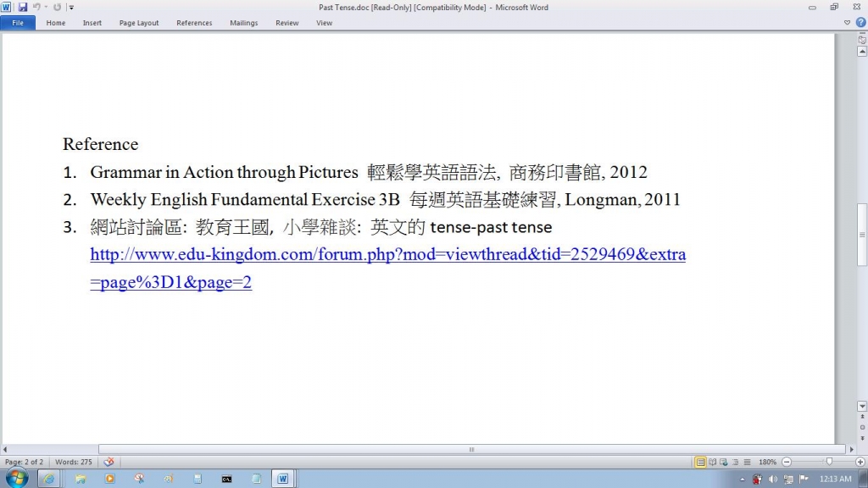Open Microsoft Word Help question mark
This screenshot has height=488, width=868.
tap(860, 23)
